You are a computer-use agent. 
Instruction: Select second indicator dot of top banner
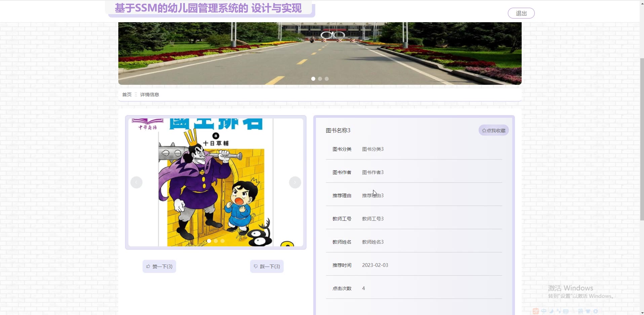tap(320, 79)
